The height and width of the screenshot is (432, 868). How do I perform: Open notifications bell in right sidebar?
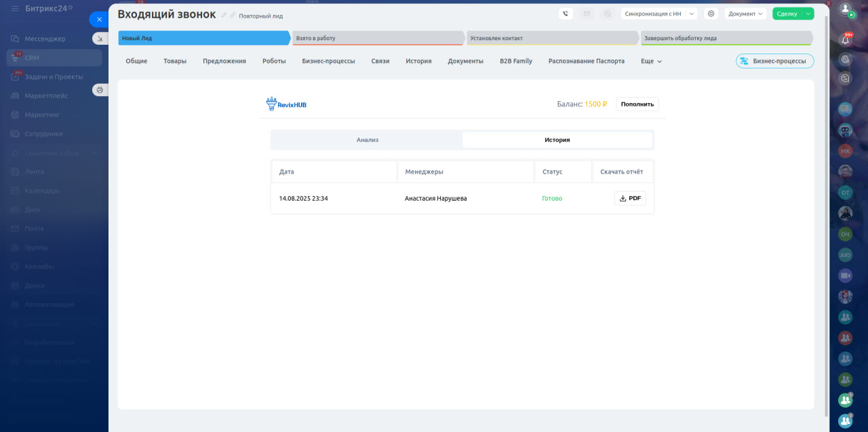tap(845, 40)
